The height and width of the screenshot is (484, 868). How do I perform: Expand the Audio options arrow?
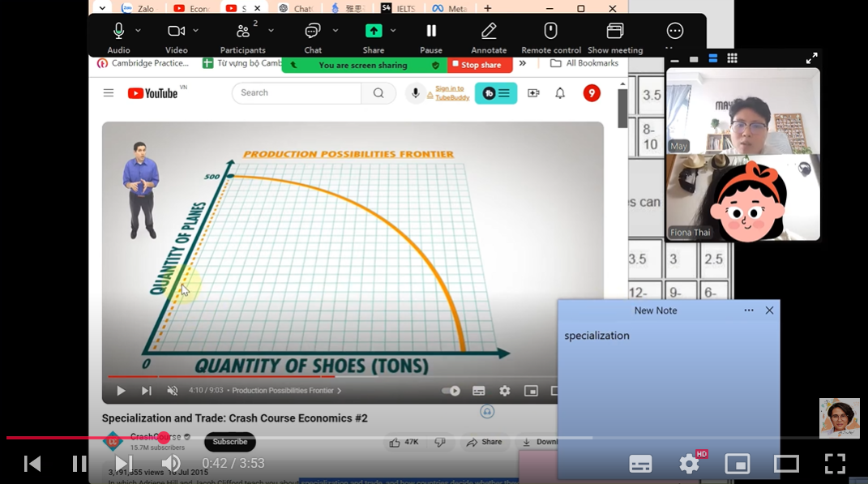click(x=138, y=31)
